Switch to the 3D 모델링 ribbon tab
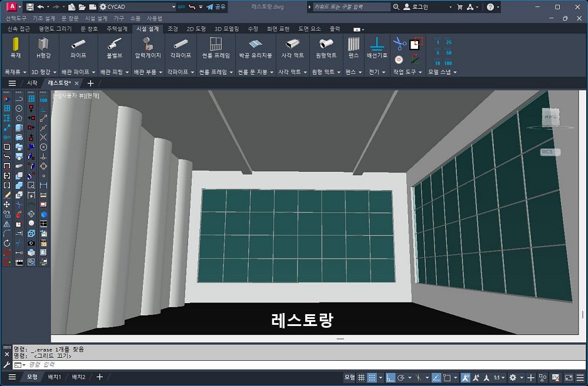The height and width of the screenshot is (386, 588). pos(226,28)
